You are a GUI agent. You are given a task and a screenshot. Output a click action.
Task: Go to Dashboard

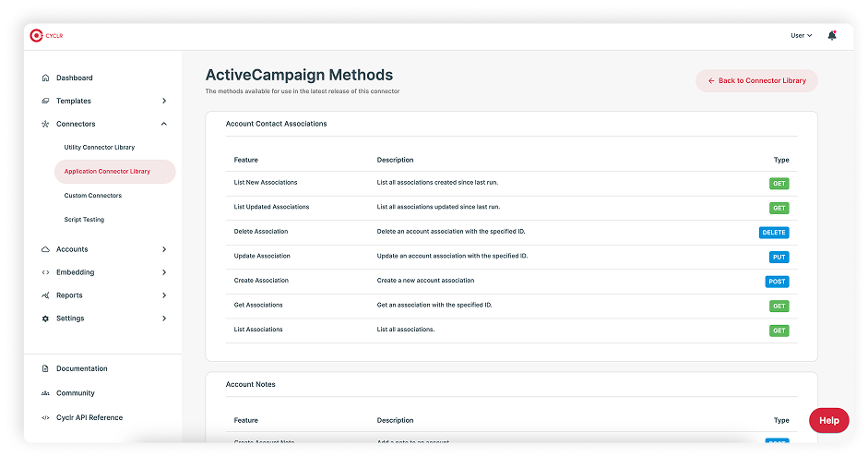click(74, 78)
